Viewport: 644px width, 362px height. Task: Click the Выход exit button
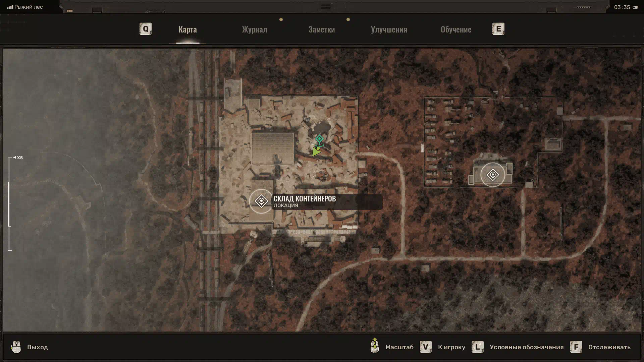pyautogui.click(x=37, y=347)
